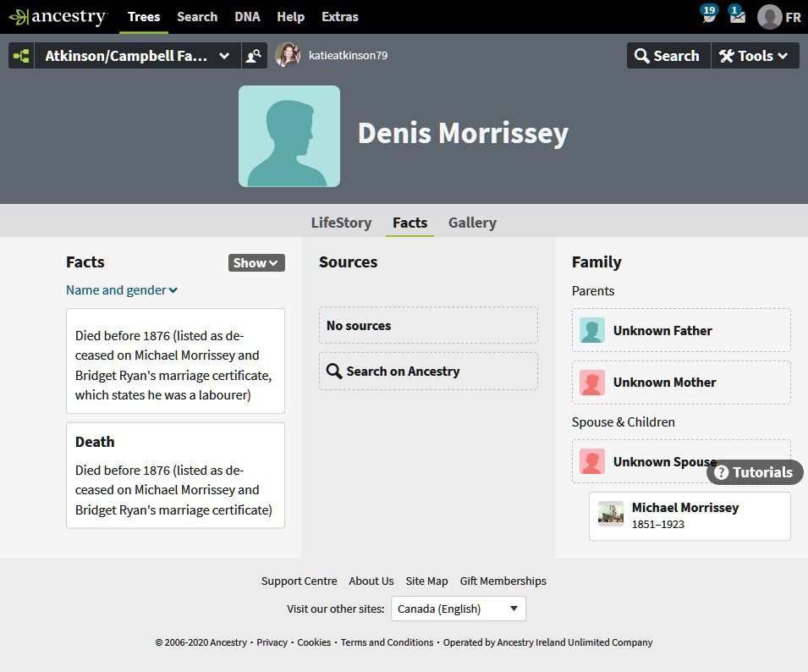Open the account profile avatar
This screenshot has width=808, height=672.
click(x=769, y=17)
